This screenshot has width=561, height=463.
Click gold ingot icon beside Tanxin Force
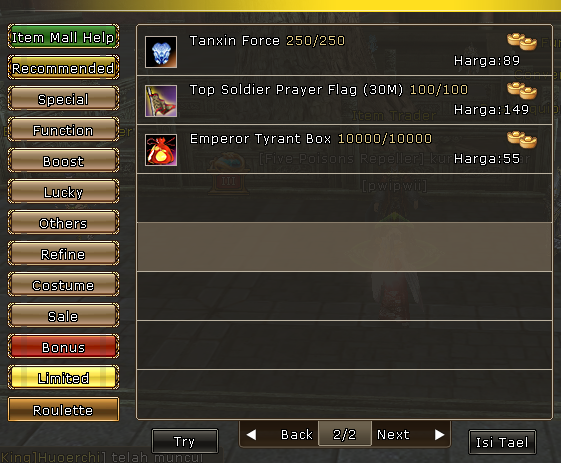[522, 42]
